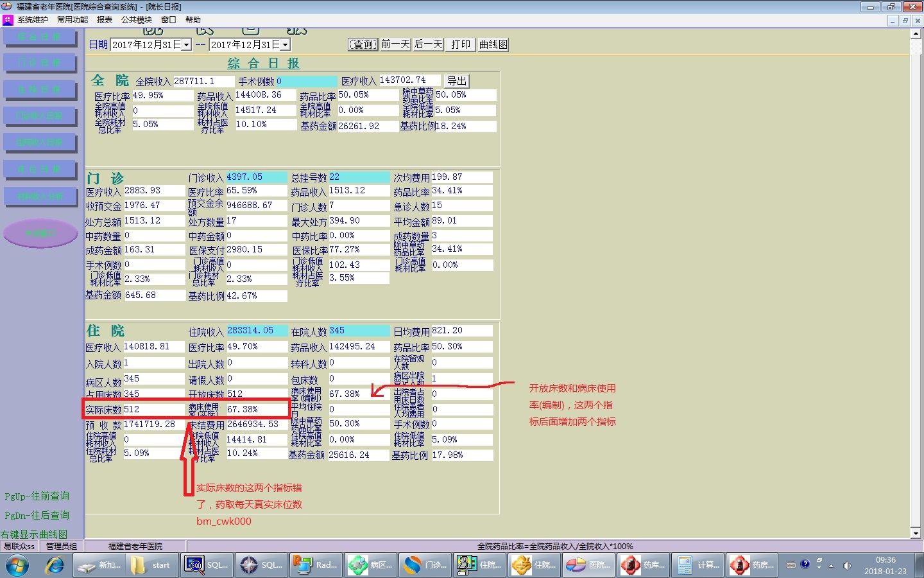
Task: Click the 打印 print button
Action: coord(461,44)
